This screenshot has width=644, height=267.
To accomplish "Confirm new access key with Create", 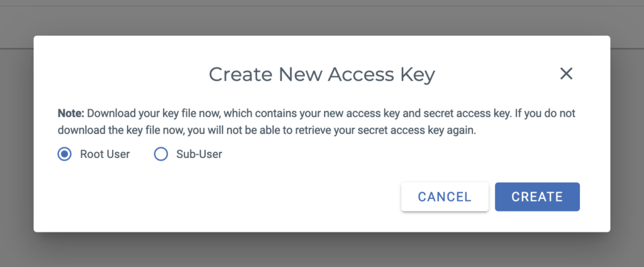I will click(x=537, y=196).
